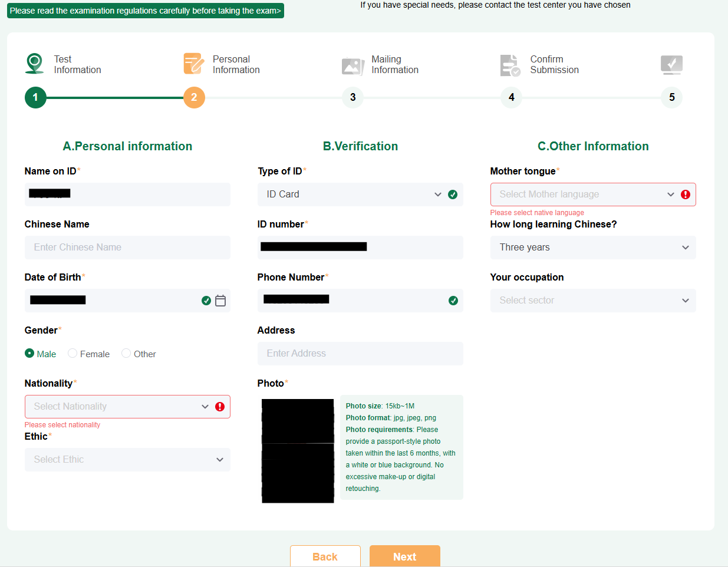The height and width of the screenshot is (567, 728).
Task: Select the Female gender option
Action: pos(73,354)
